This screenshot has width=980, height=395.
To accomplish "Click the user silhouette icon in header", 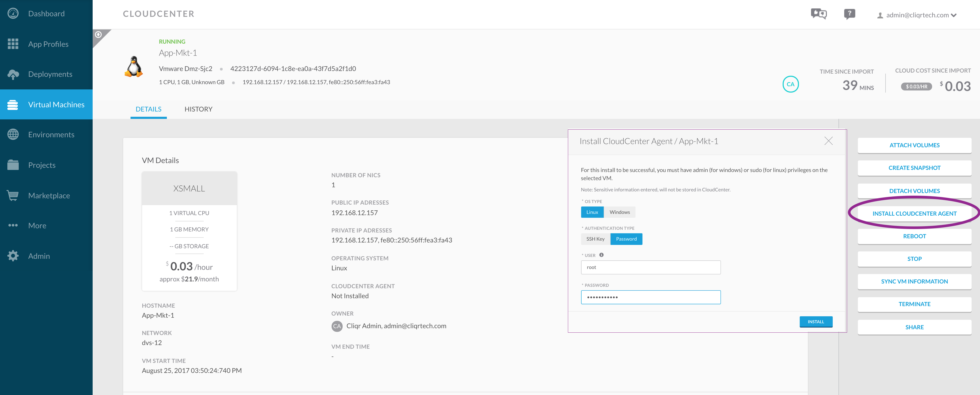I will (880, 16).
